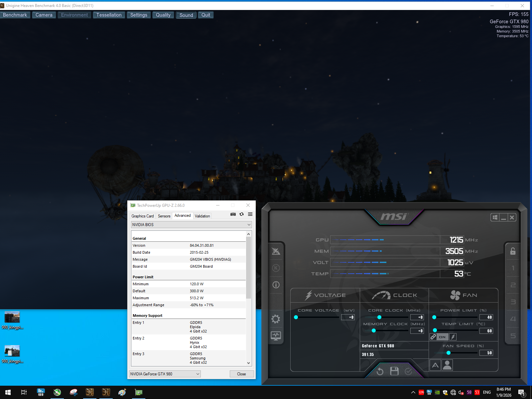Toggle the temp limit priority lightning button
Image resolution: width=532 pixels, height=399 pixels.
pos(453,337)
